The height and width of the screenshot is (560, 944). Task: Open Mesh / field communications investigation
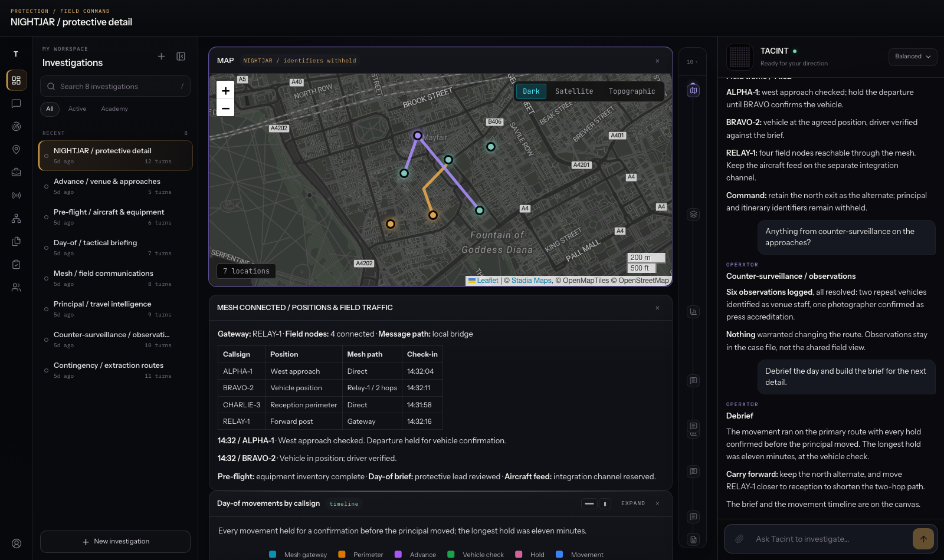pyautogui.click(x=116, y=278)
